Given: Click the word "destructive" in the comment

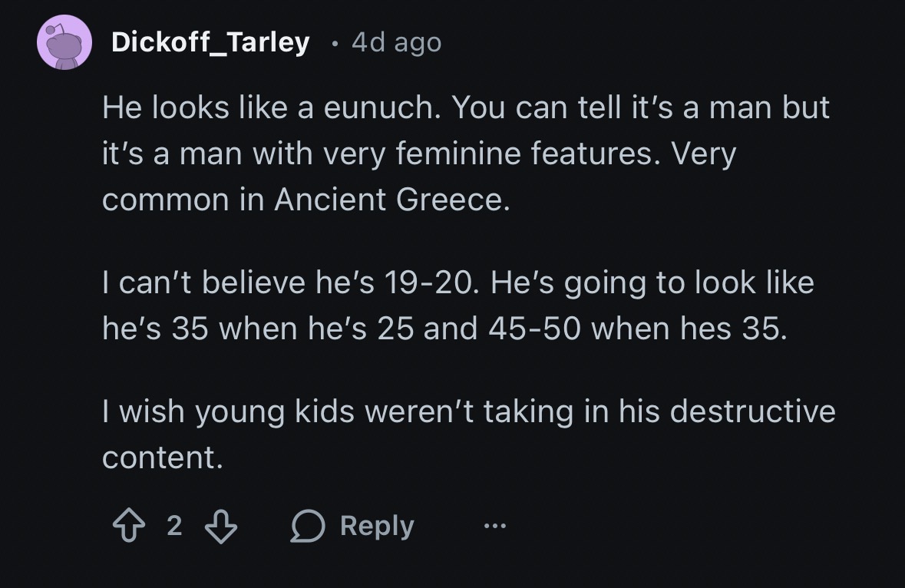Looking at the screenshot, I should 752,411.
